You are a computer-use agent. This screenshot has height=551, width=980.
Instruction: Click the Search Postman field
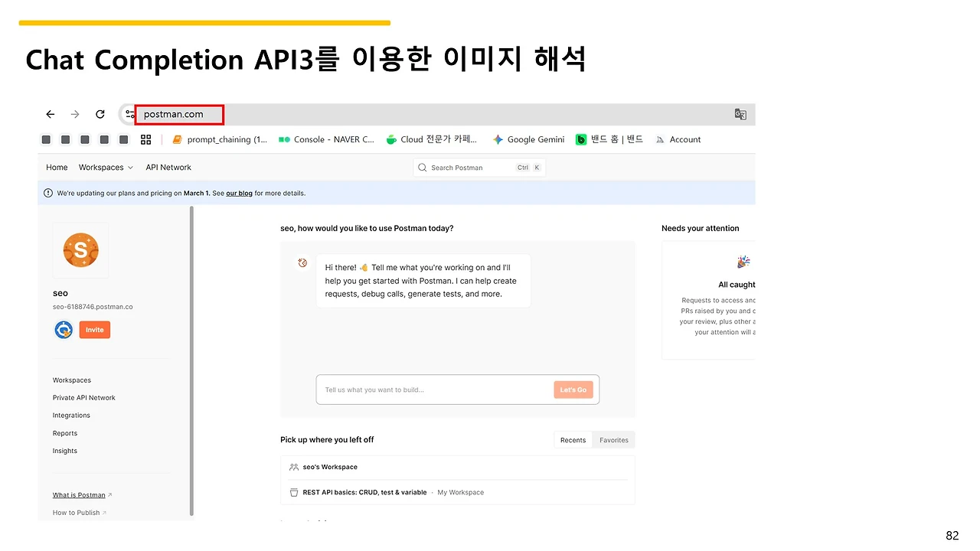coord(479,168)
